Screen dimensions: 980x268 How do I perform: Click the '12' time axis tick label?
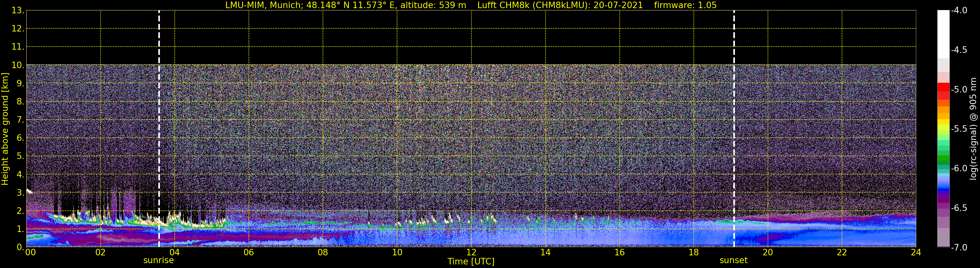[x=471, y=252]
